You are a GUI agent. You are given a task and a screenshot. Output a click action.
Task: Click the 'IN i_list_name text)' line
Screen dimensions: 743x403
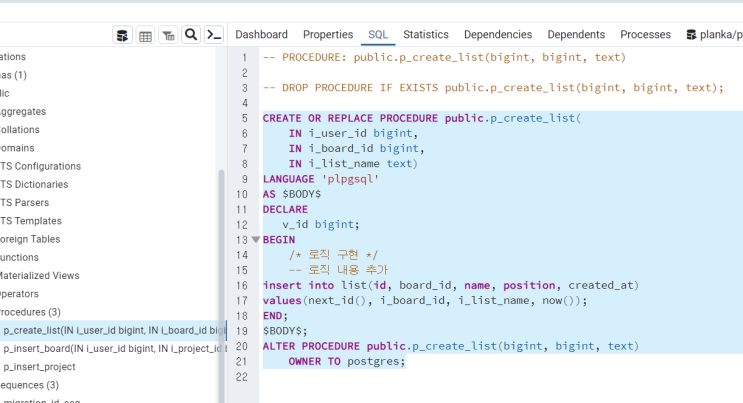(x=353, y=164)
